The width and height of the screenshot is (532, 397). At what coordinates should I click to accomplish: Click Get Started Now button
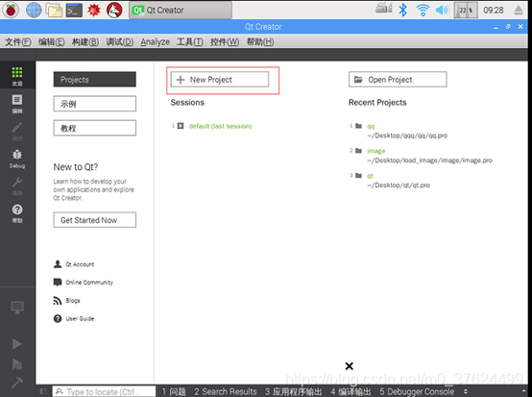pyautogui.click(x=95, y=220)
